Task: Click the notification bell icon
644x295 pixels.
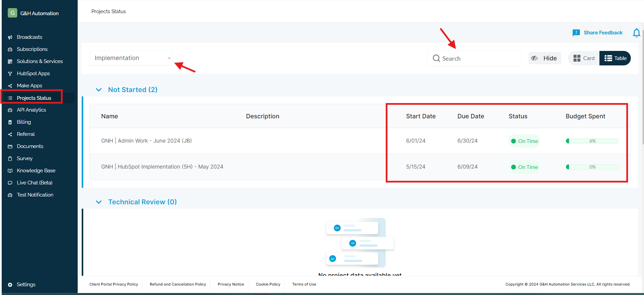Action: (636, 33)
